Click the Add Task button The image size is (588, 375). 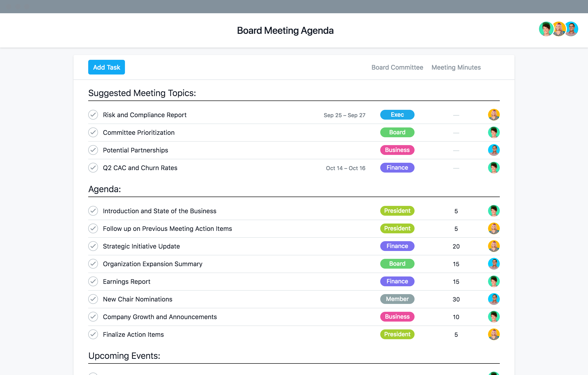[x=106, y=67]
